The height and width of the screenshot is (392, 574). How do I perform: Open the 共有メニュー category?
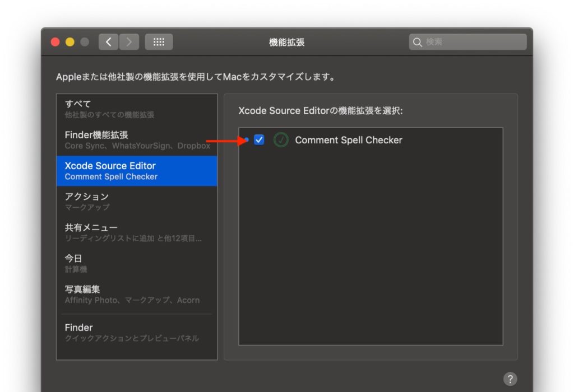136,232
